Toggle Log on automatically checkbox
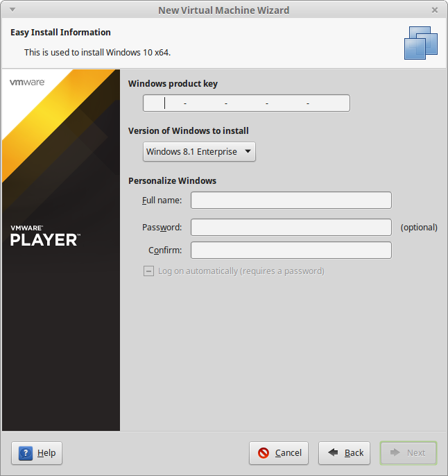This screenshot has width=448, height=476. click(x=148, y=271)
